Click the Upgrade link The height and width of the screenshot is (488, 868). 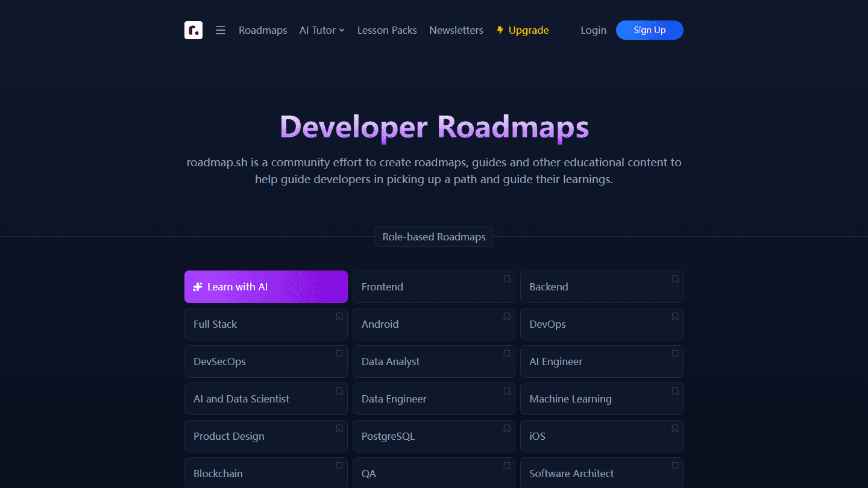[523, 30]
